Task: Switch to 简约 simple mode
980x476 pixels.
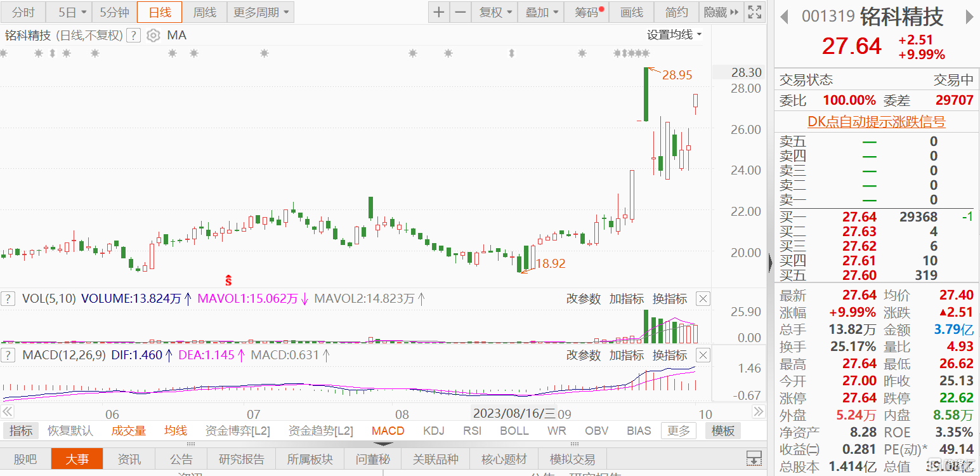Action: tap(677, 12)
